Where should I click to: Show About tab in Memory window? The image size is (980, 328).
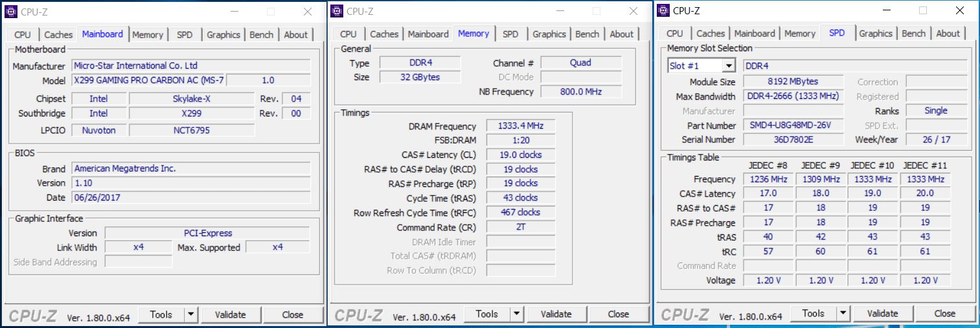[x=622, y=34]
